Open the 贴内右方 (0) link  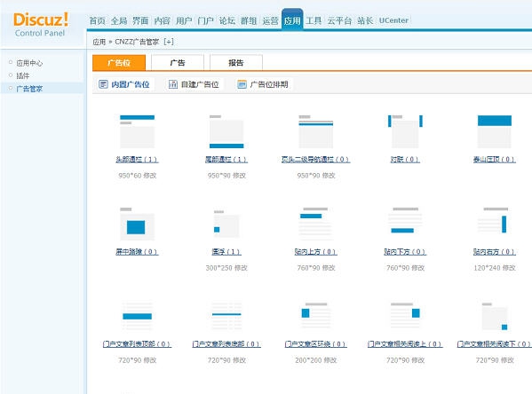point(495,252)
